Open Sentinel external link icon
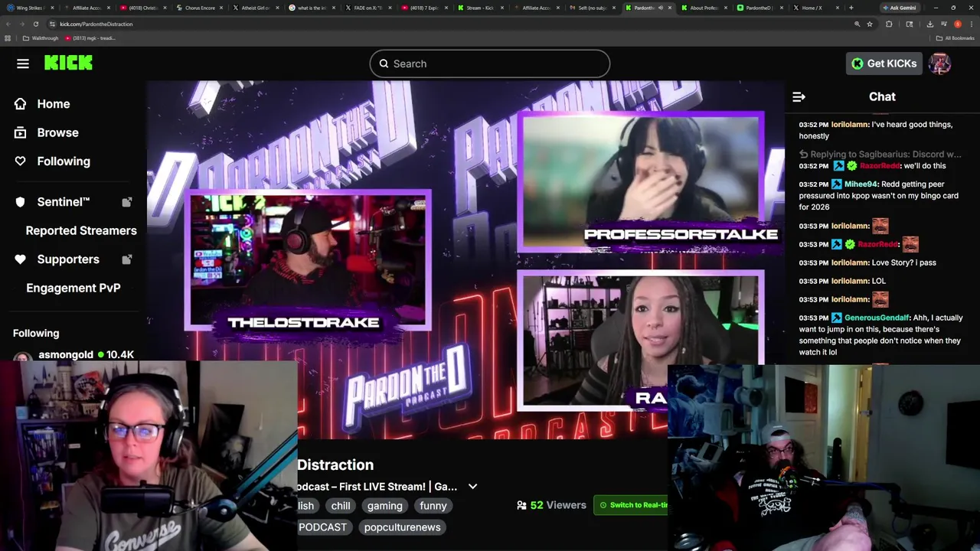 [x=127, y=202]
